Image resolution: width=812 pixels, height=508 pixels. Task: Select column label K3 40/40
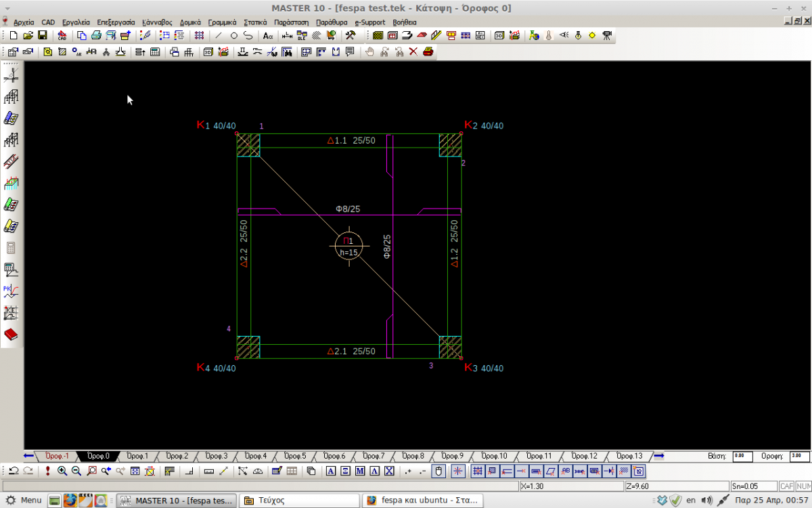tap(484, 368)
